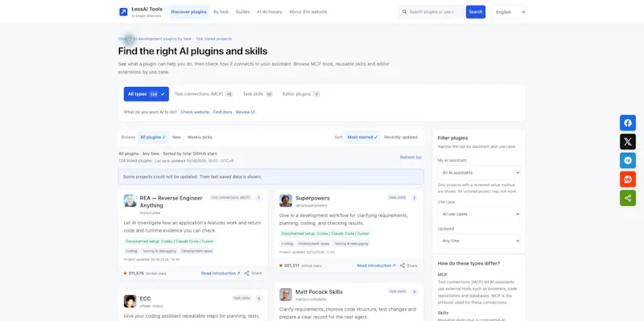The width and height of the screenshot is (644, 321).
Task: Click the obra/superpowers repository text
Action: (312, 205)
